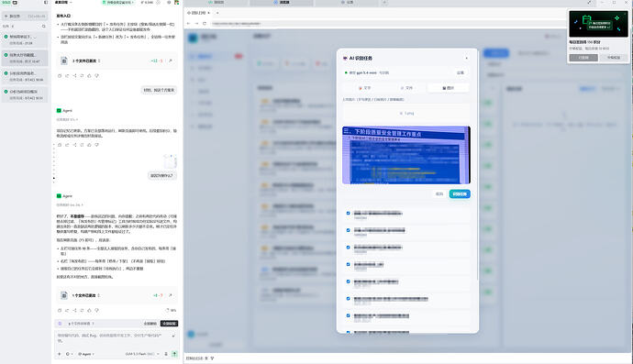Switch to 文字 tab in AI dialog
633x364 pixels.
point(364,88)
